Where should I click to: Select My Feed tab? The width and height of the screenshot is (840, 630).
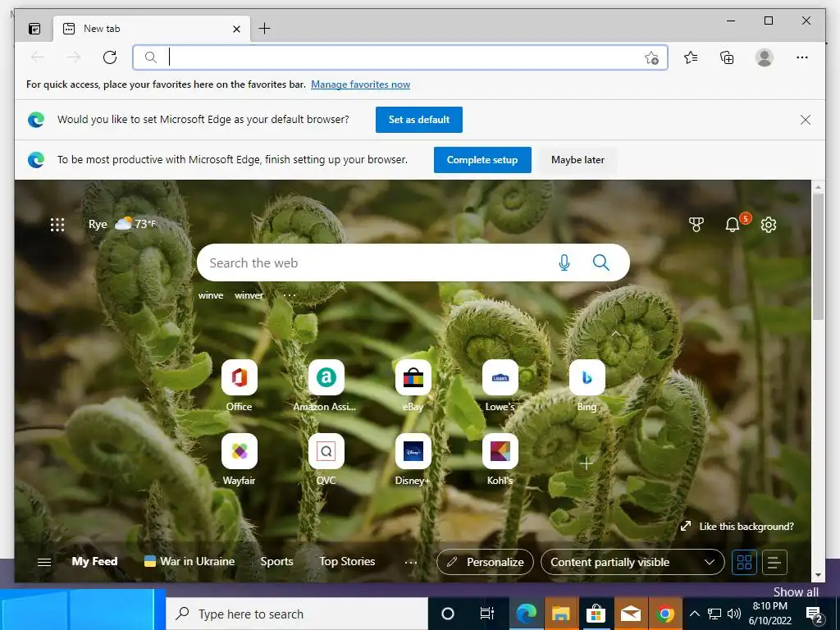[x=95, y=561]
